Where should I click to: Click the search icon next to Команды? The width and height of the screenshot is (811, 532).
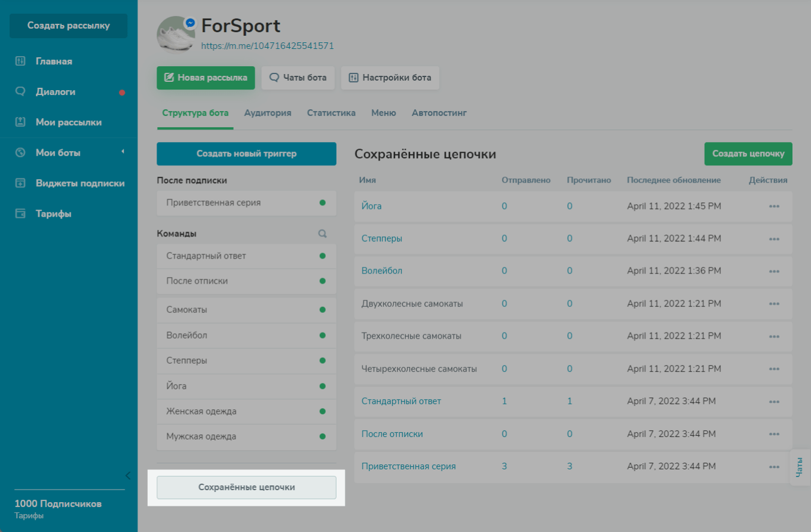(323, 234)
